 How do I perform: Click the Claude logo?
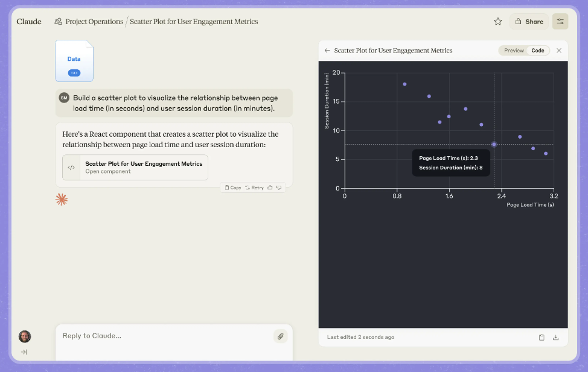tap(29, 21)
